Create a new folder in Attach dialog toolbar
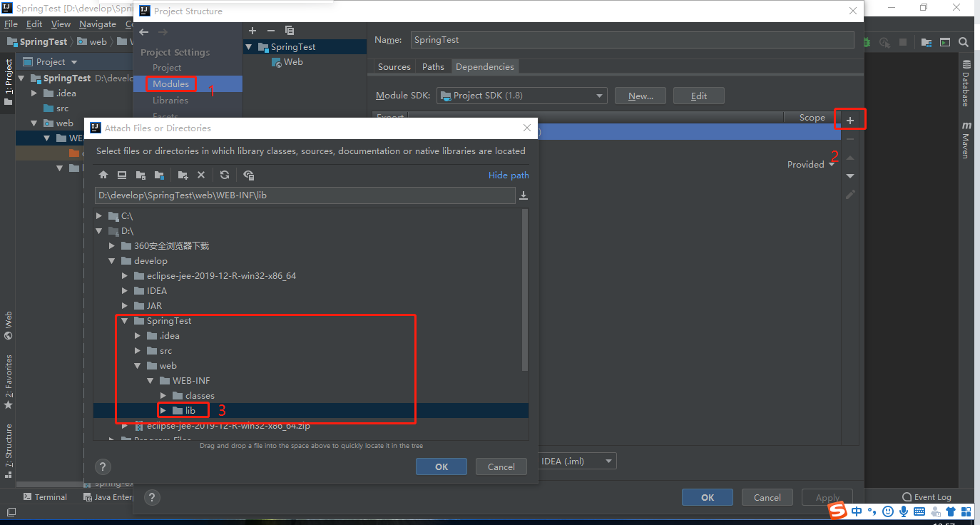This screenshot has width=980, height=525. 183,175
